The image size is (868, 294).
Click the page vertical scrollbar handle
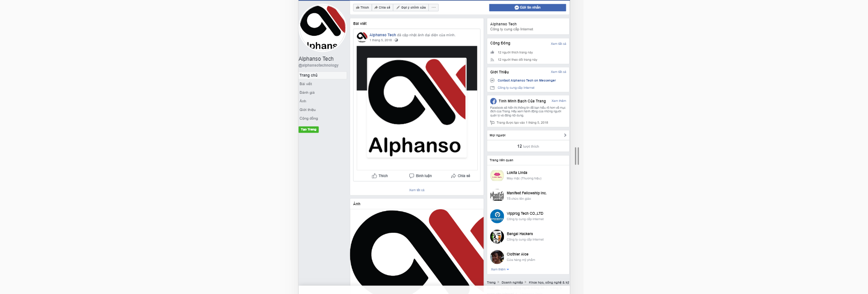[577, 156]
